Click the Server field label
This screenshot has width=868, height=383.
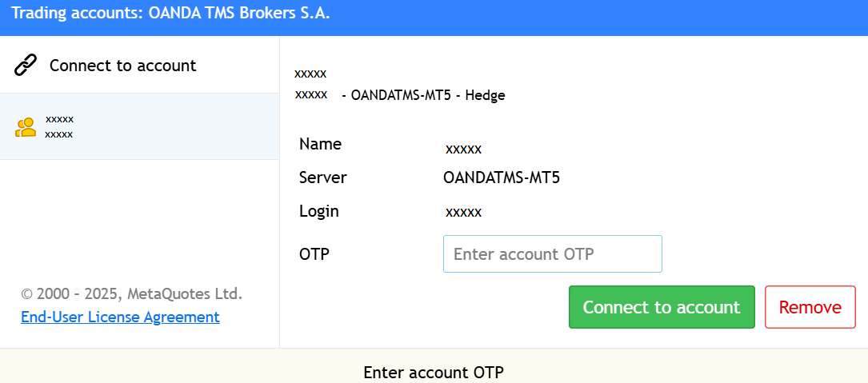point(322,178)
